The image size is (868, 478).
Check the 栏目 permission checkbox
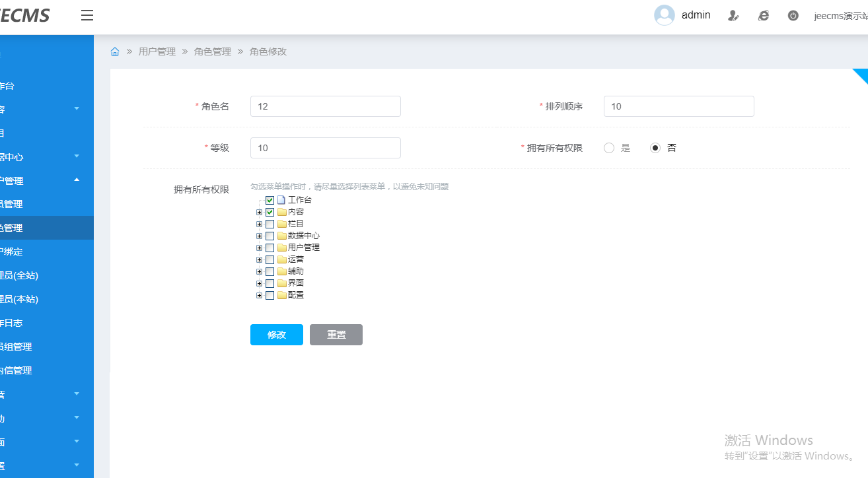(x=270, y=224)
